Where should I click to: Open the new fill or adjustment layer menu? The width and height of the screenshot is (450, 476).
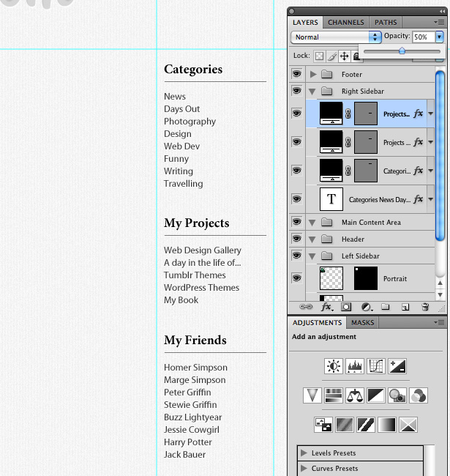367,307
